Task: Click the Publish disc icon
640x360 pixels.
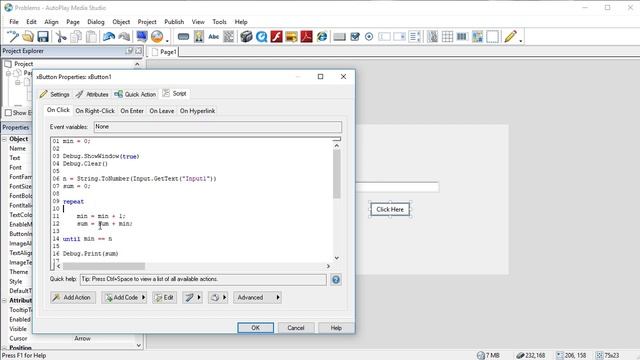Action: click(157, 37)
